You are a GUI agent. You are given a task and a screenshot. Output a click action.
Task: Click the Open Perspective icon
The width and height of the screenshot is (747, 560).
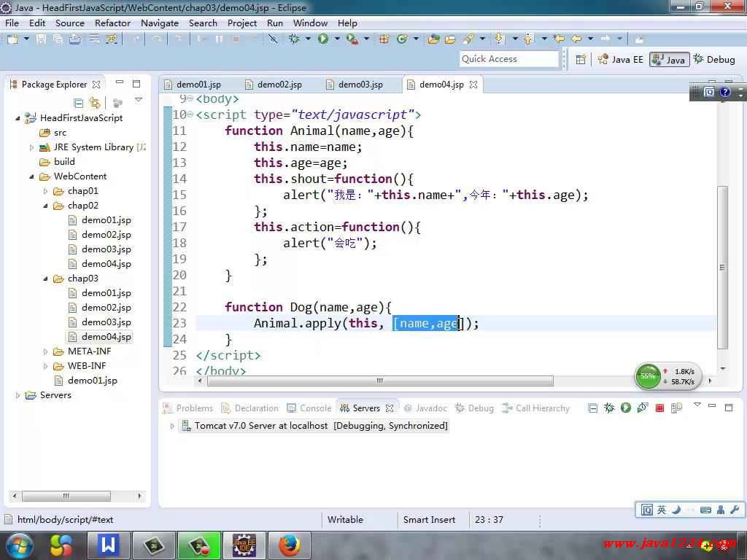[581, 59]
